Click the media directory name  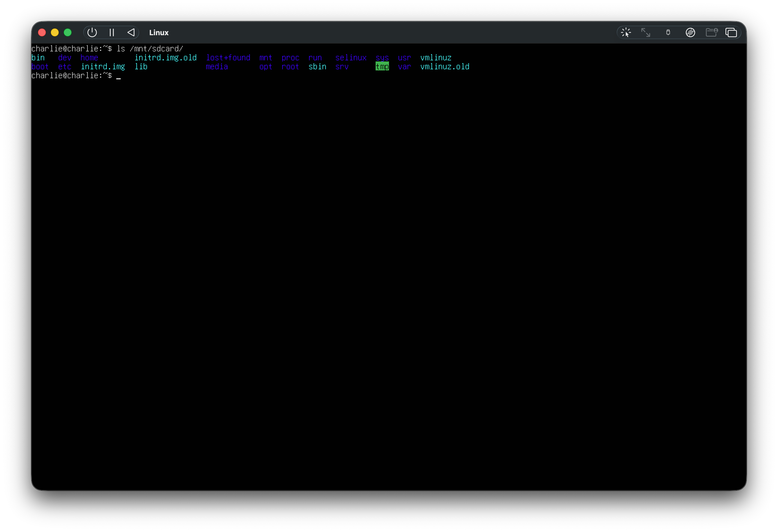(x=217, y=66)
